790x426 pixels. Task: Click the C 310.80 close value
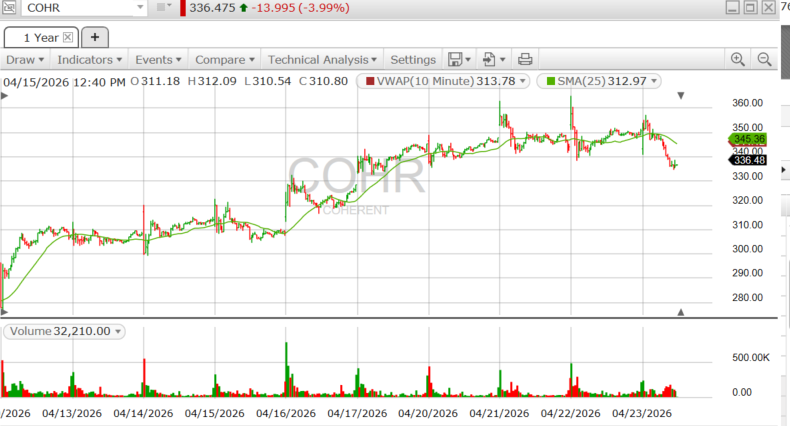pyautogui.click(x=323, y=81)
